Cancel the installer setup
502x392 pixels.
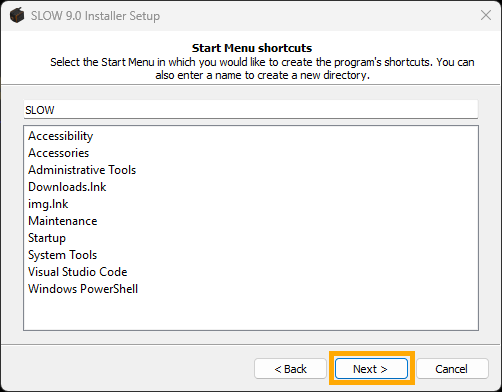(x=452, y=369)
